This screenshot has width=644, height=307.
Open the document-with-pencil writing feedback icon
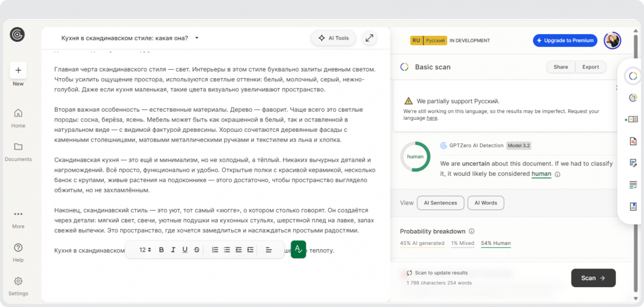633,163
